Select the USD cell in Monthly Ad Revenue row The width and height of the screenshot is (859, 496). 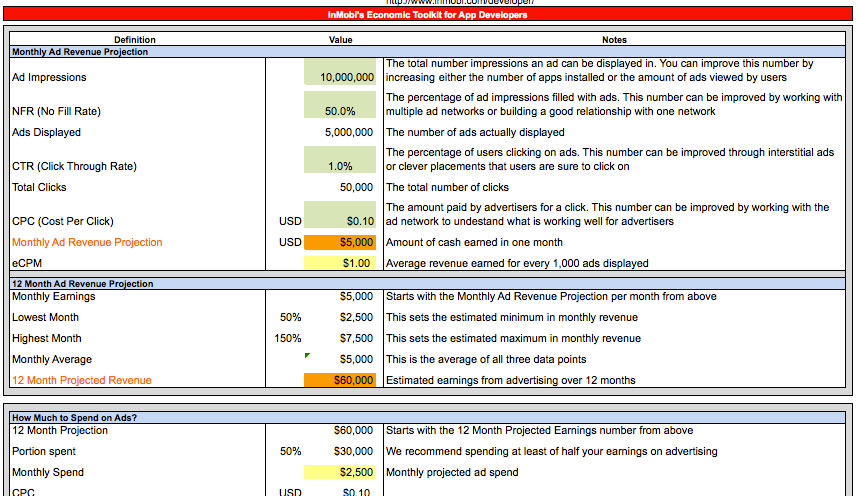click(290, 242)
